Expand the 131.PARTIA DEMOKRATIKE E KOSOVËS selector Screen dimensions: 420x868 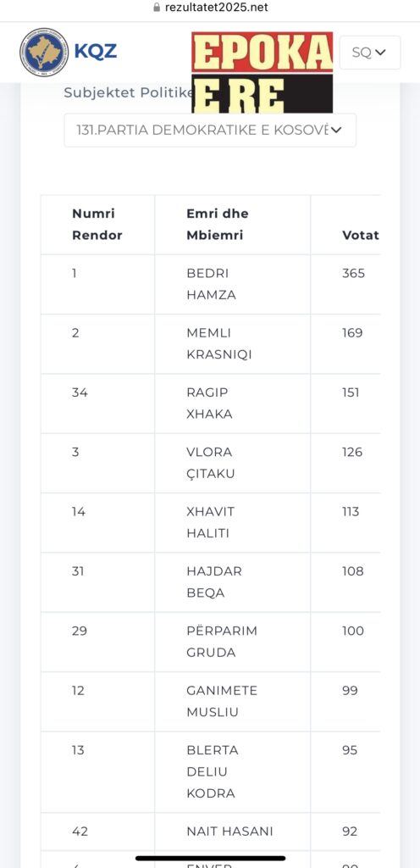(210, 130)
